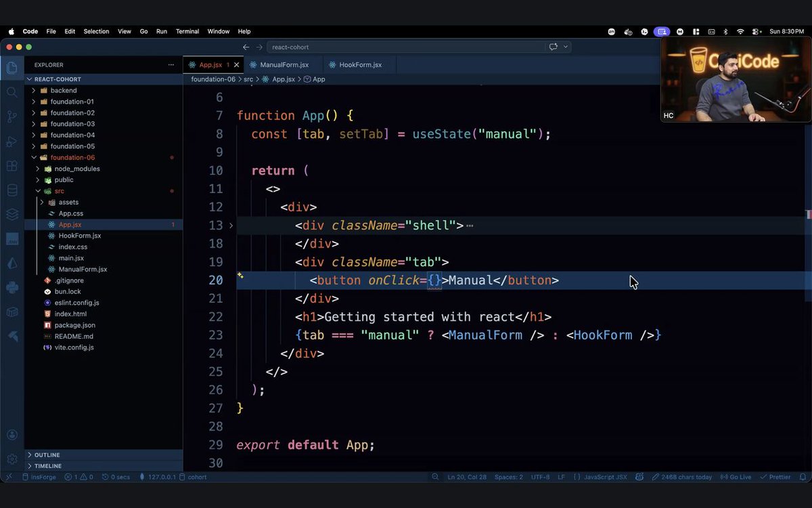
Task: Open the Selection menu
Action: point(96,31)
